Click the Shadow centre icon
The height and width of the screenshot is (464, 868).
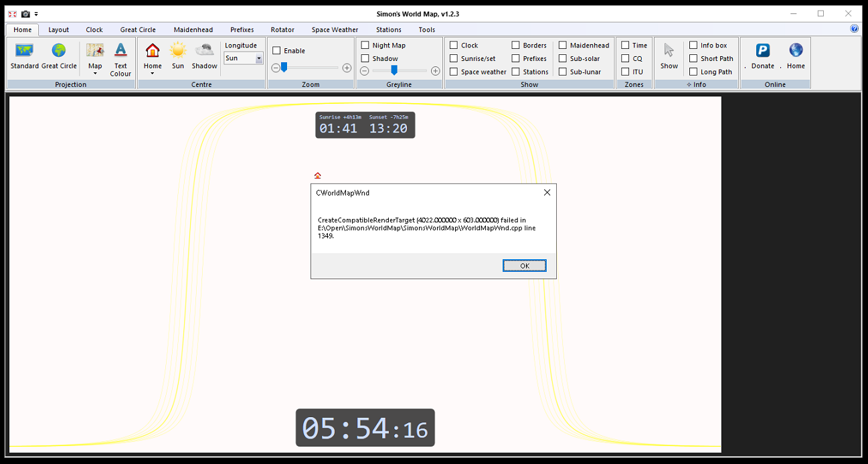204,51
